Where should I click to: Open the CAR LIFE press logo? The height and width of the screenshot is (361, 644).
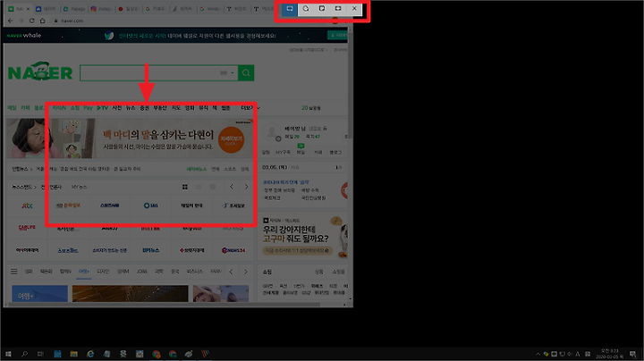coord(27,228)
